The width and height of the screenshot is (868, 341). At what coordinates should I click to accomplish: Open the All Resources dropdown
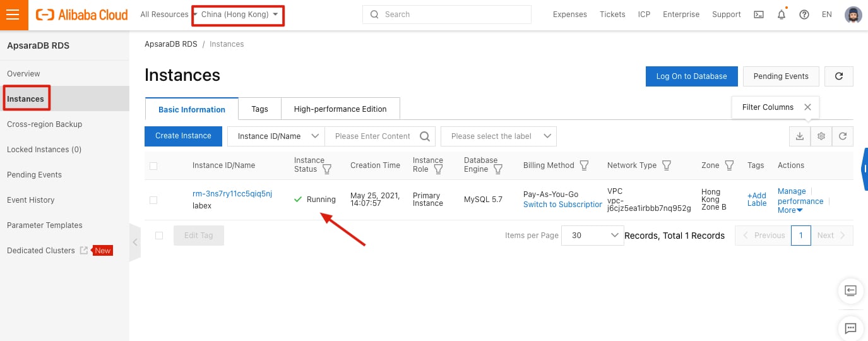(168, 15)
